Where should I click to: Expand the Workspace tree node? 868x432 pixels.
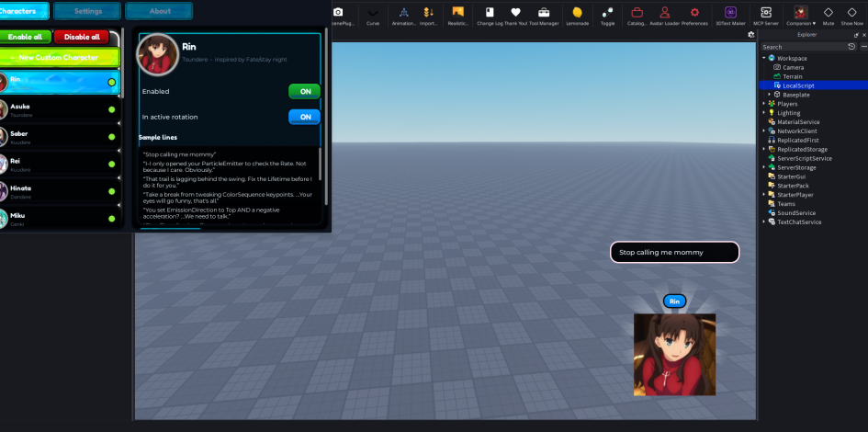(764, 58)
